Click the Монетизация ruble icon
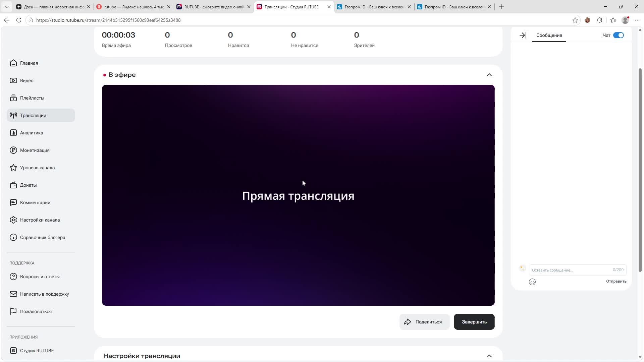 click(x=13, y=150)
